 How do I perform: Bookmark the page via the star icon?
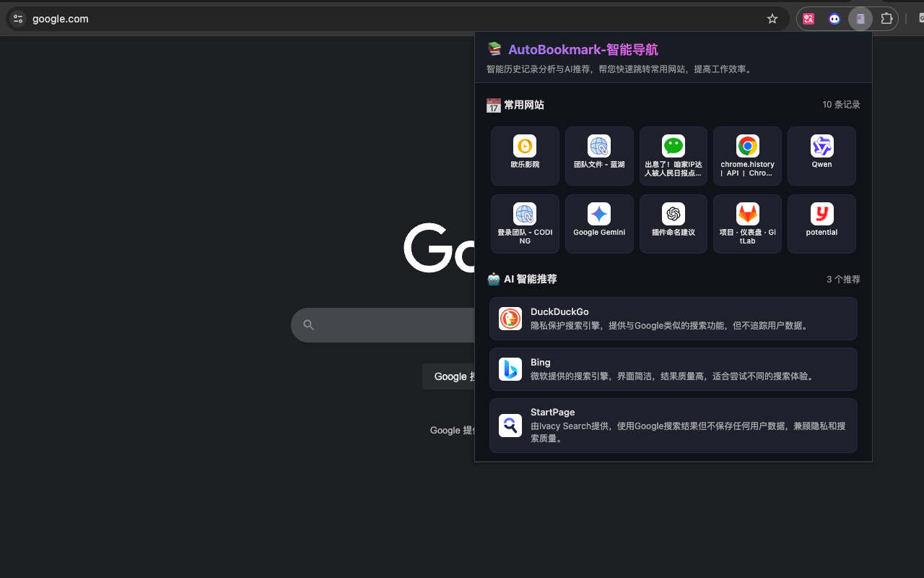point(772,19)
